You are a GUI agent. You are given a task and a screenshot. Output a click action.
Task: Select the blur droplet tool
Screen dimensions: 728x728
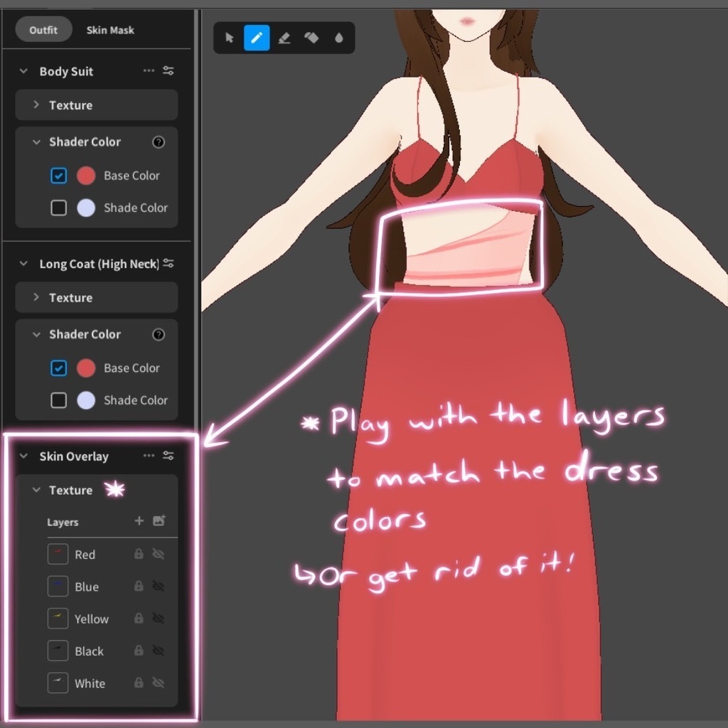338,38
